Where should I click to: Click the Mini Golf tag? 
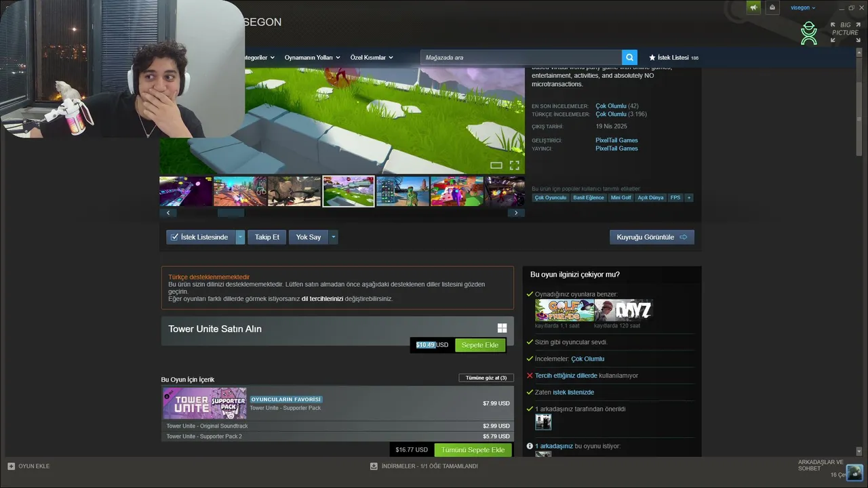621,198
